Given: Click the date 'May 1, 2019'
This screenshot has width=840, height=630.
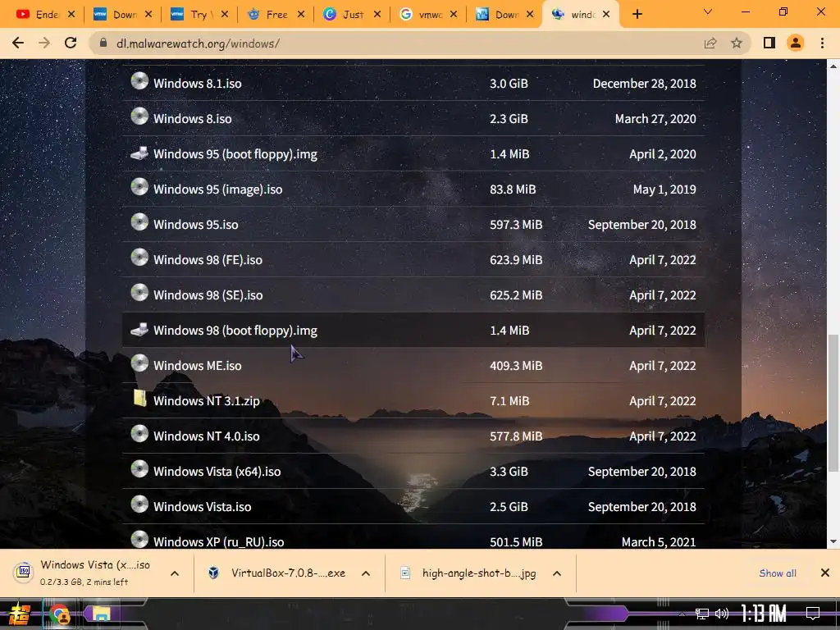Looking at the screenshot, I should click(664, 189).
